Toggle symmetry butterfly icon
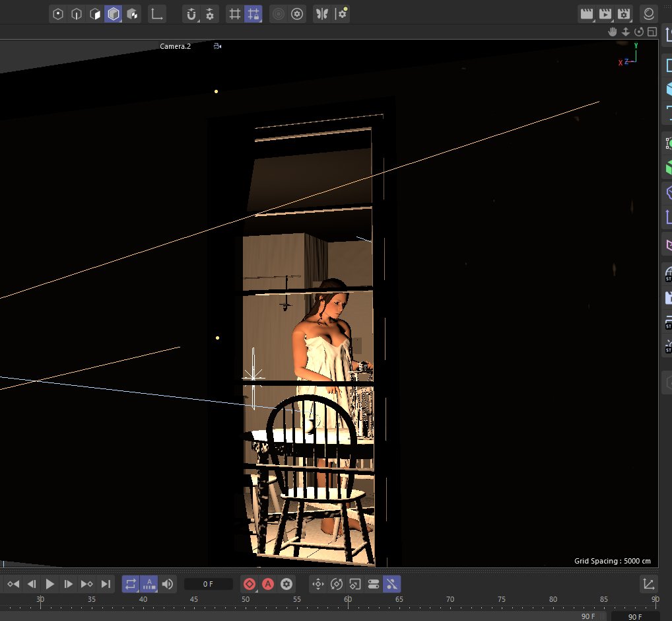 tap(322, 14)
